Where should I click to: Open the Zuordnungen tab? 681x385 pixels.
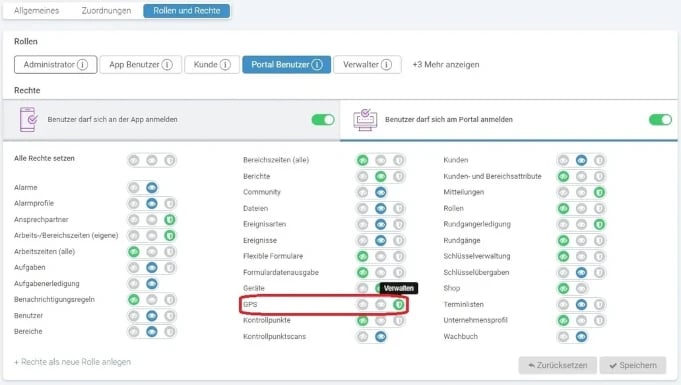pos(106,11)
